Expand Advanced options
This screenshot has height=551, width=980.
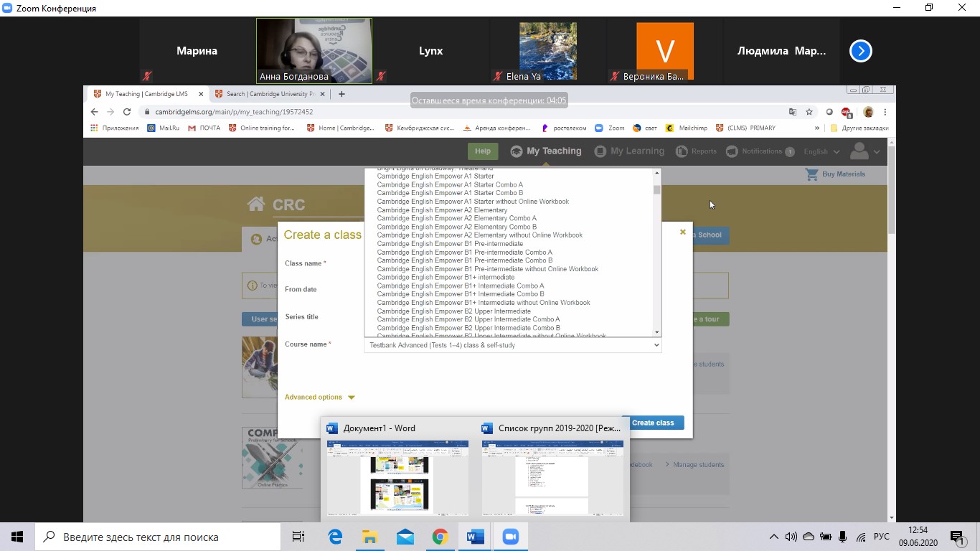(x=320, y=397)
